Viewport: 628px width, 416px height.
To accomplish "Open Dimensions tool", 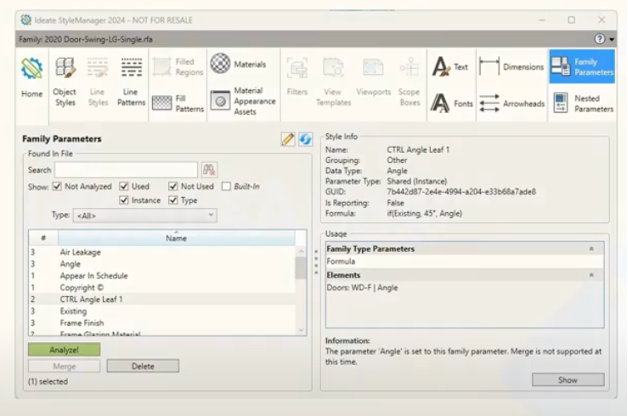I will (x=511, y=67).
